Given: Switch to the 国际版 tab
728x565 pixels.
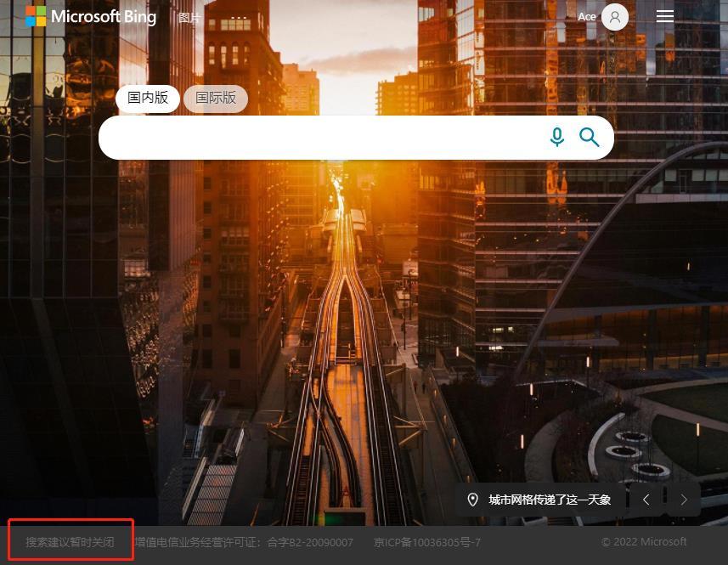Looking at the screenshot, I should (x=216, y=98).
